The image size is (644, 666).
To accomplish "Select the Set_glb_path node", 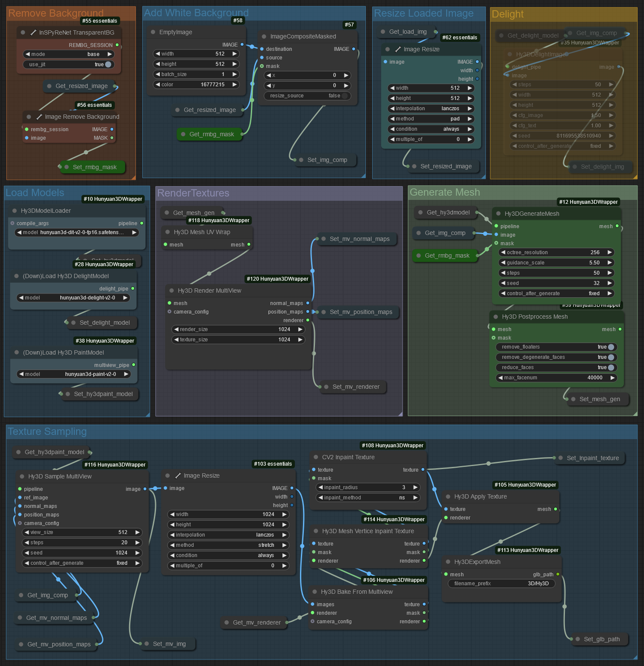I will [x=600, y=639].
